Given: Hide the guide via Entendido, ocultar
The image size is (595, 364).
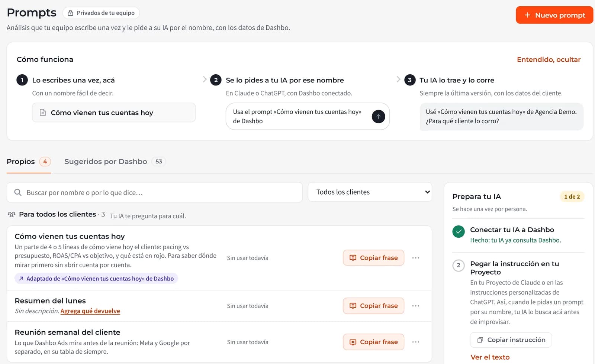Looking at the screenshot, I should click(x=549, y=59).
